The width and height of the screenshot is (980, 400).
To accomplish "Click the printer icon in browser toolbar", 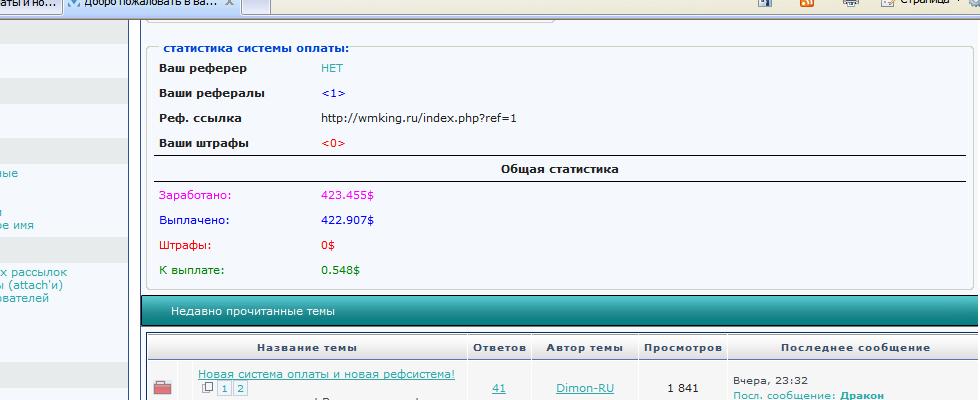I will click(x=850, y=3).
